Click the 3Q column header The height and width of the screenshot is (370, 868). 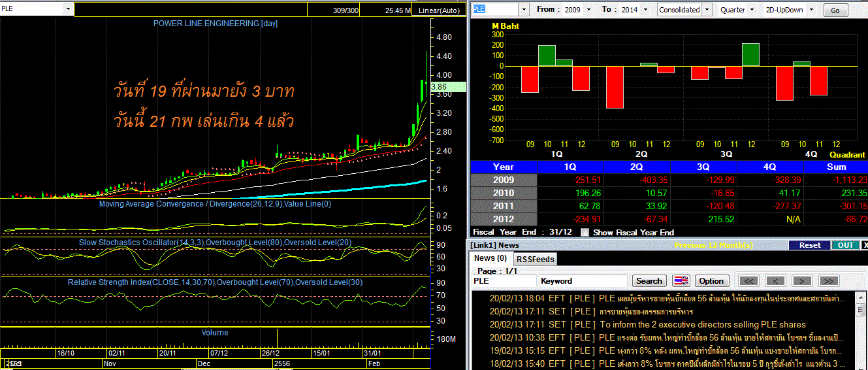(x=703, y=167)
